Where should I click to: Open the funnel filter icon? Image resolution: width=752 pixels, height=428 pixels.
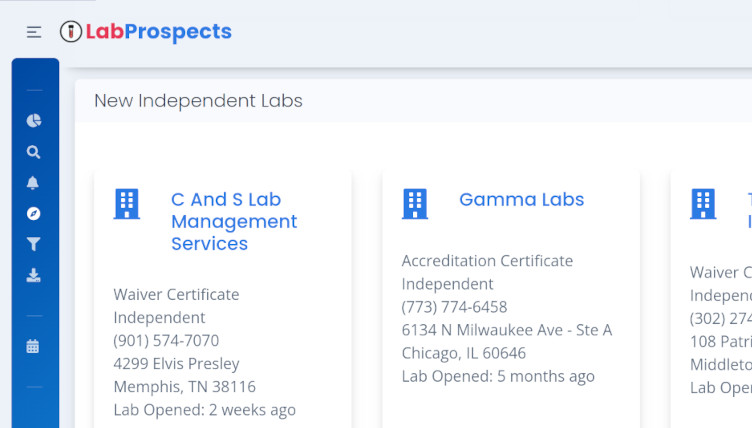34,244
